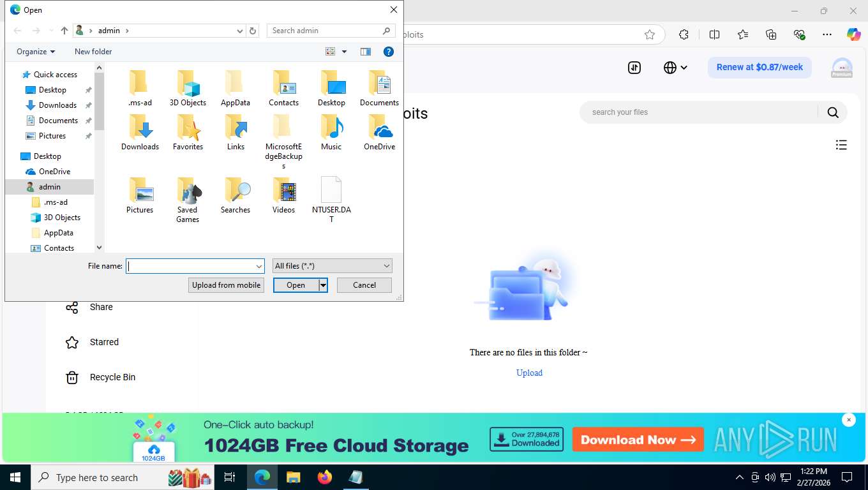This screenshot has width=868, height=490.
Task: Click Download Now in banner
Action: (x=638, y=440)
